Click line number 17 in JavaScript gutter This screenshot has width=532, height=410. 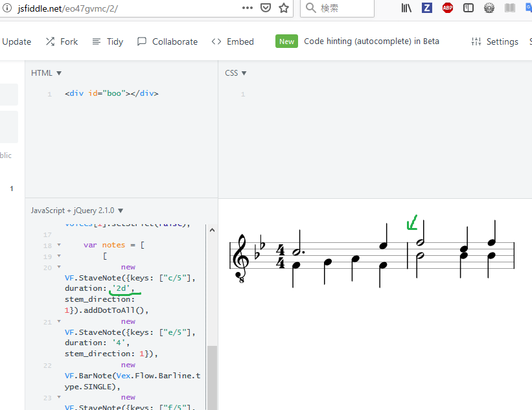click(47, 234)
